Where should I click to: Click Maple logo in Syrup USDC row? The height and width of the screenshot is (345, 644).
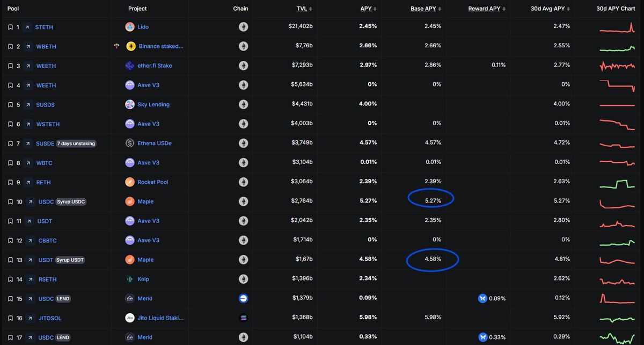pyautogui.click(x=130, y=202)
